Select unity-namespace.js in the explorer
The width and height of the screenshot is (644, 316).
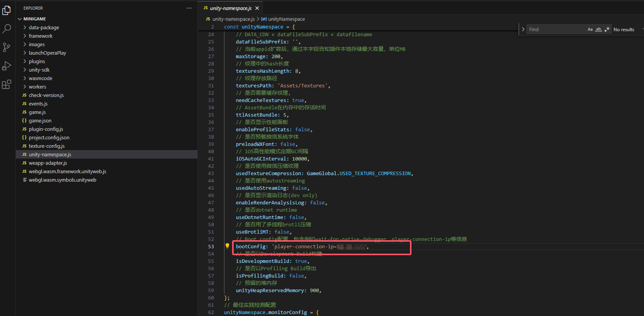(107, 154)
